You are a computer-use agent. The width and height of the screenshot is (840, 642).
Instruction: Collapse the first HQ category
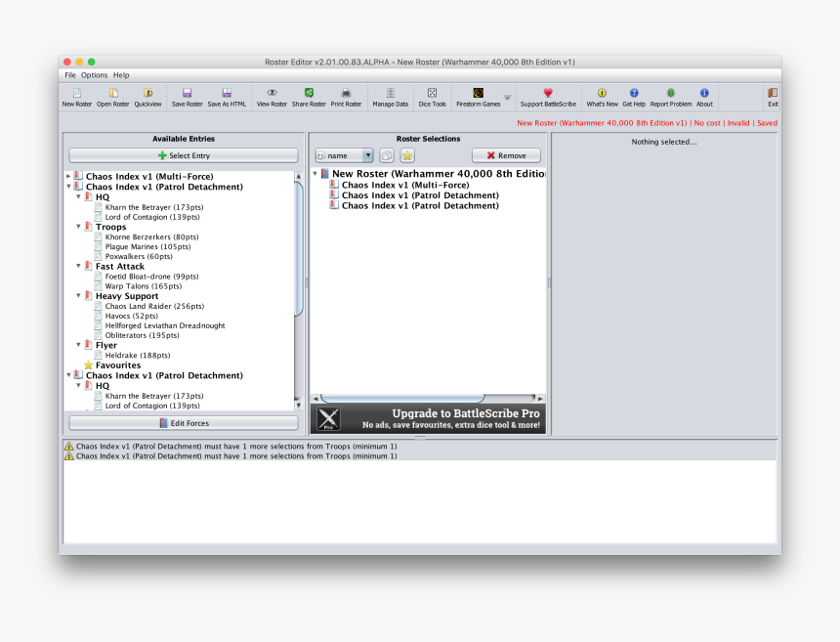click(x=79, y=196)
